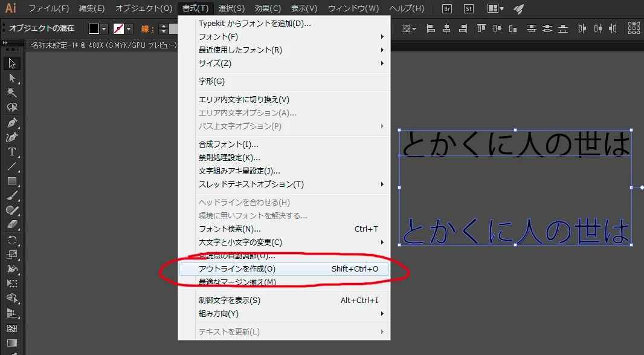This screenshot has height=355, width=644.
Task: Open the Arrange Documents dropdown
Action: (495, 8)
